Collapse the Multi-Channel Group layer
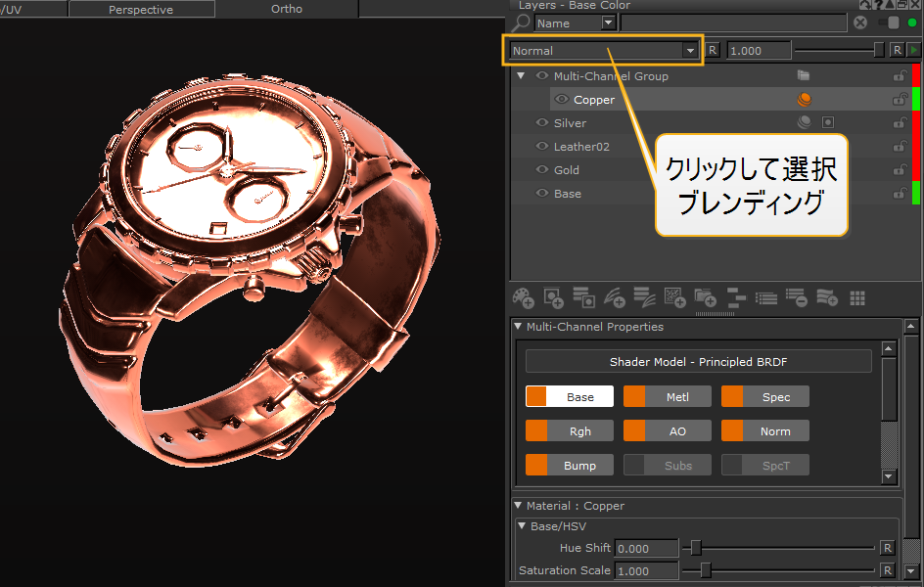 (x=521, y=76)
